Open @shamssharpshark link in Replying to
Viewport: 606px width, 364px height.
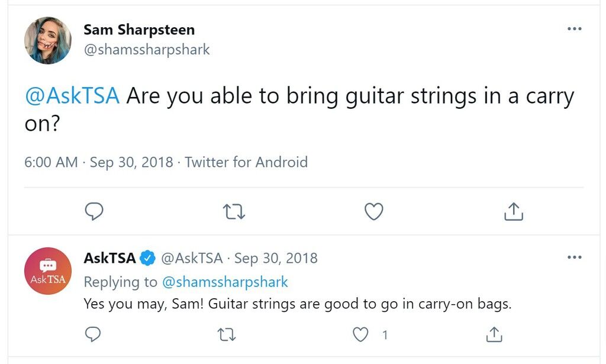click(x=225, y=282)
